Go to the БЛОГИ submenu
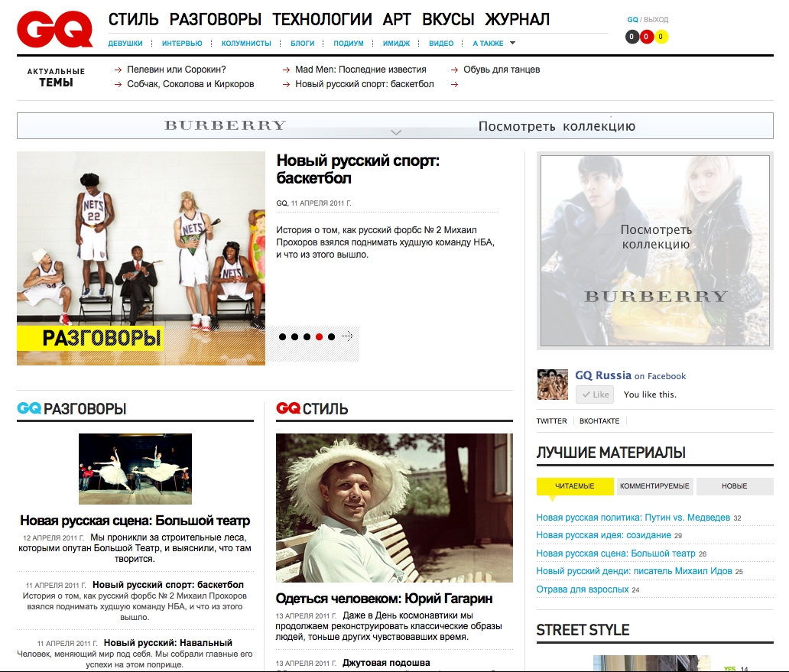The width and height of the screenshot is (789, 672). click(x=303, y=44)
